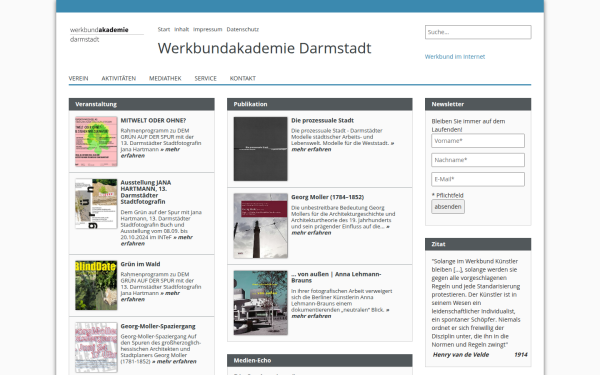Click the werkbundakademie darmstadt logo
Screen dimensions: 600x375
click(x=106, y=34)
